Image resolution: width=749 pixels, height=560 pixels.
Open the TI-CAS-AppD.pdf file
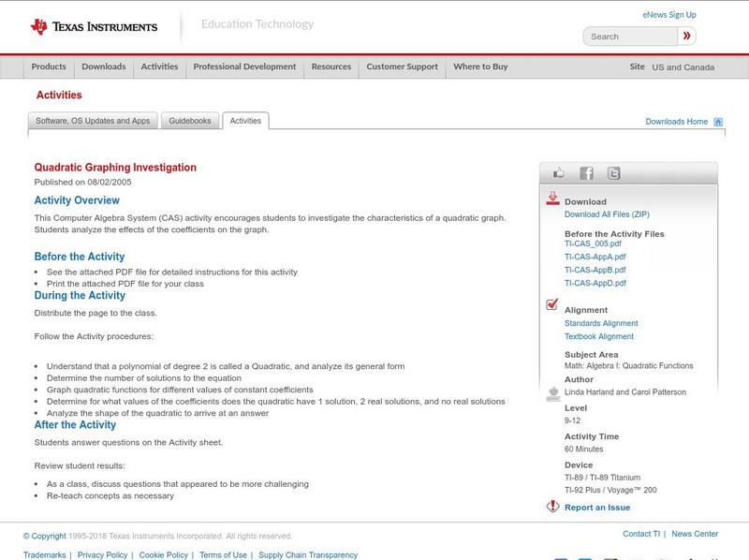(x=595, y=284)
